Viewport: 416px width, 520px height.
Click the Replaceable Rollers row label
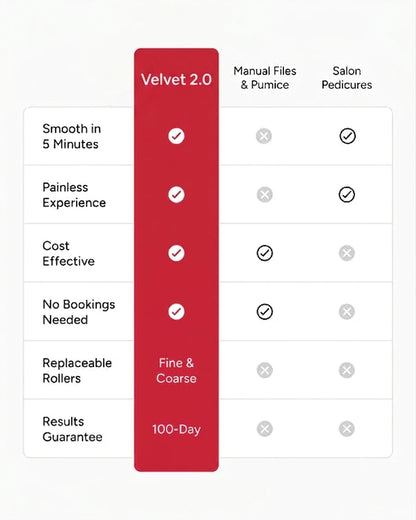tap(77, 371)
